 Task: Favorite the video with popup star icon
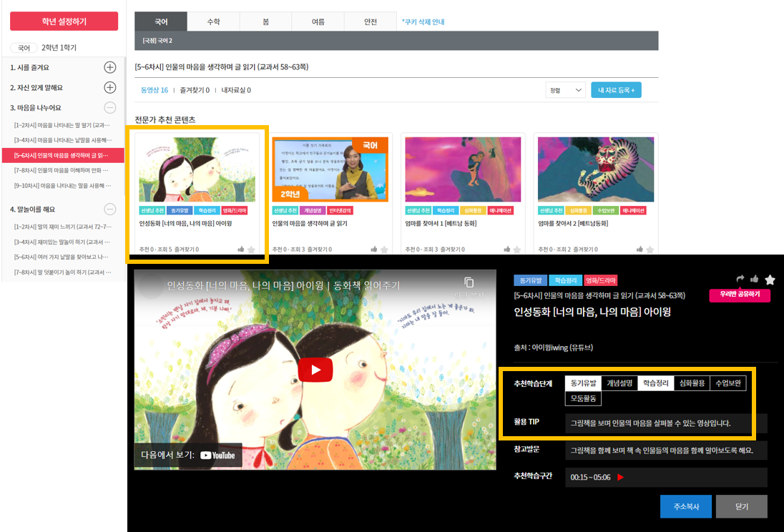pos(770,280)
